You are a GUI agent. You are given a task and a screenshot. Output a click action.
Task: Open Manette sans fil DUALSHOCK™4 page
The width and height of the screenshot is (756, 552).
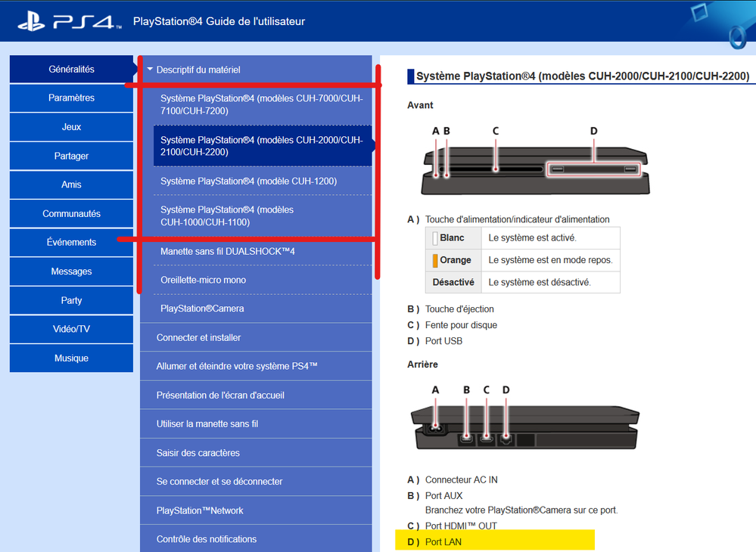tap(263, 252)
